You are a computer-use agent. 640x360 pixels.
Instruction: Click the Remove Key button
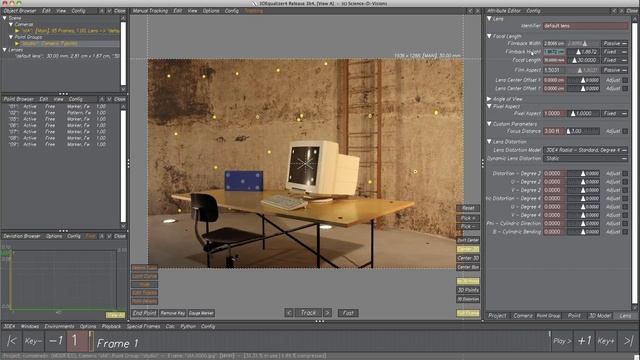173,313
